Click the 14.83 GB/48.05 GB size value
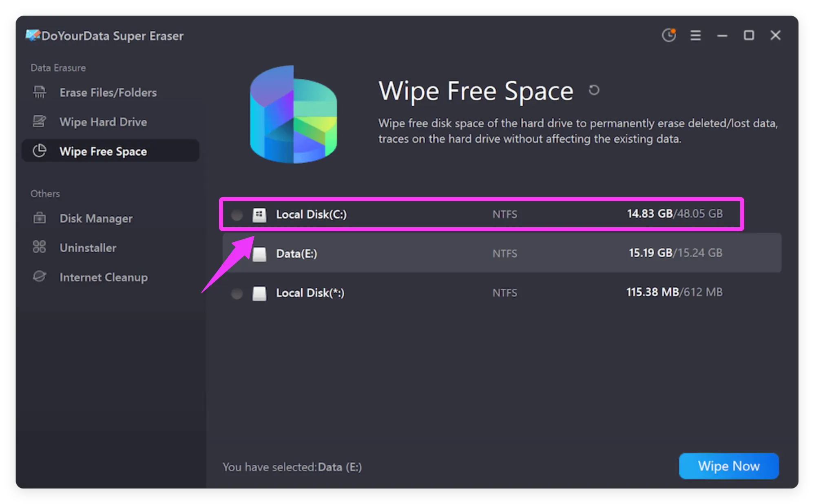 pos(675,214)
